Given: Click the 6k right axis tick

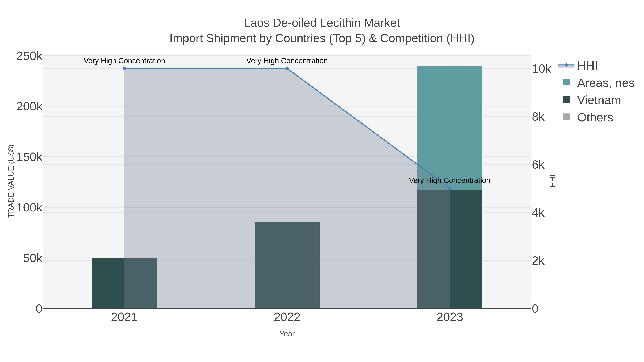Looking at the screenshot, I should tap(538, 165).
